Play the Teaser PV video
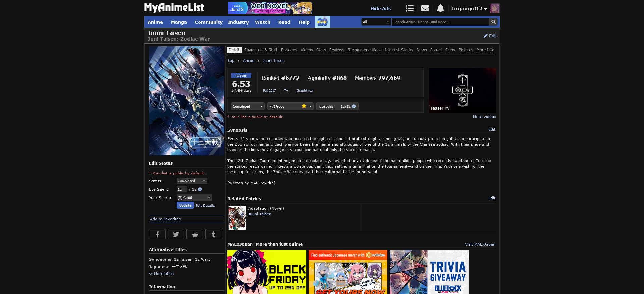644x294 pixels. point(462,90)
